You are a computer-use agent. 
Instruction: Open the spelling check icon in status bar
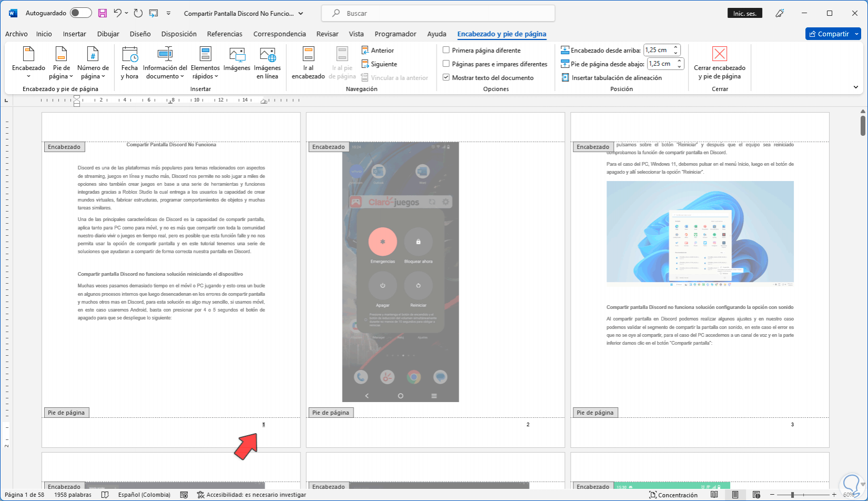(105, 495)
